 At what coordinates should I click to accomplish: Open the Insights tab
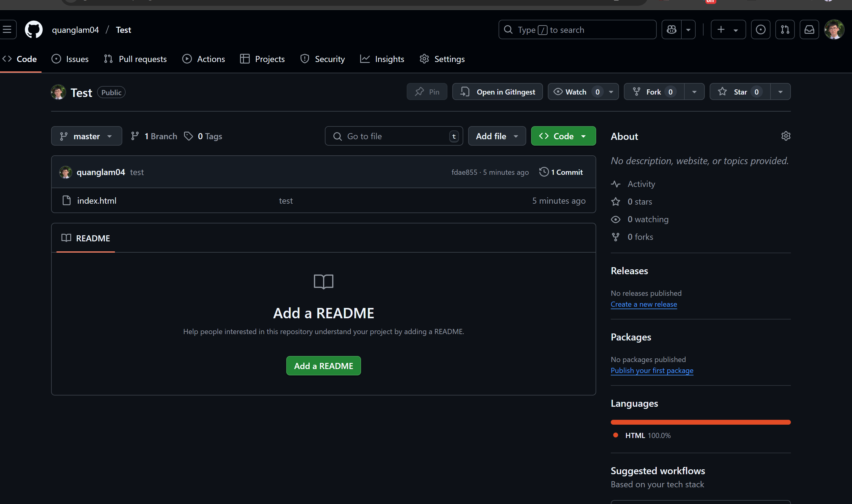[x=382, y=59]
